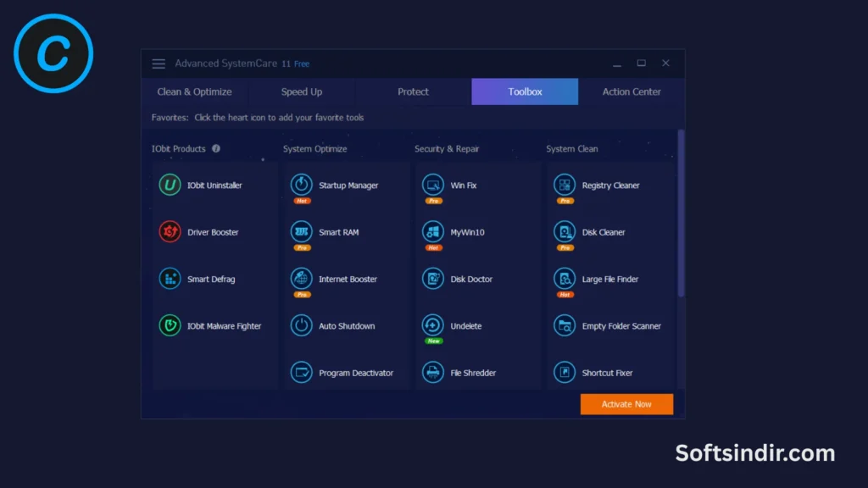The image size is (868, 488).
Task: Select the File Shredder icon
Action: 433,373
